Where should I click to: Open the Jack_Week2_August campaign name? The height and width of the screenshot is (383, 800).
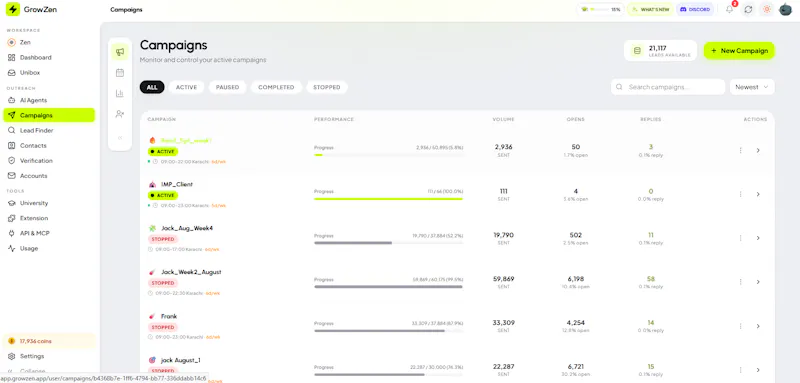[191, 272]
